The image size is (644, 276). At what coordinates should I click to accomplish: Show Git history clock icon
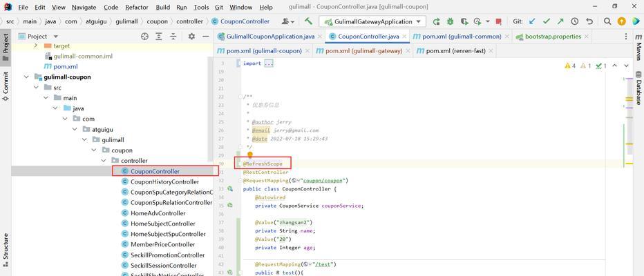[x=575, y=21]
